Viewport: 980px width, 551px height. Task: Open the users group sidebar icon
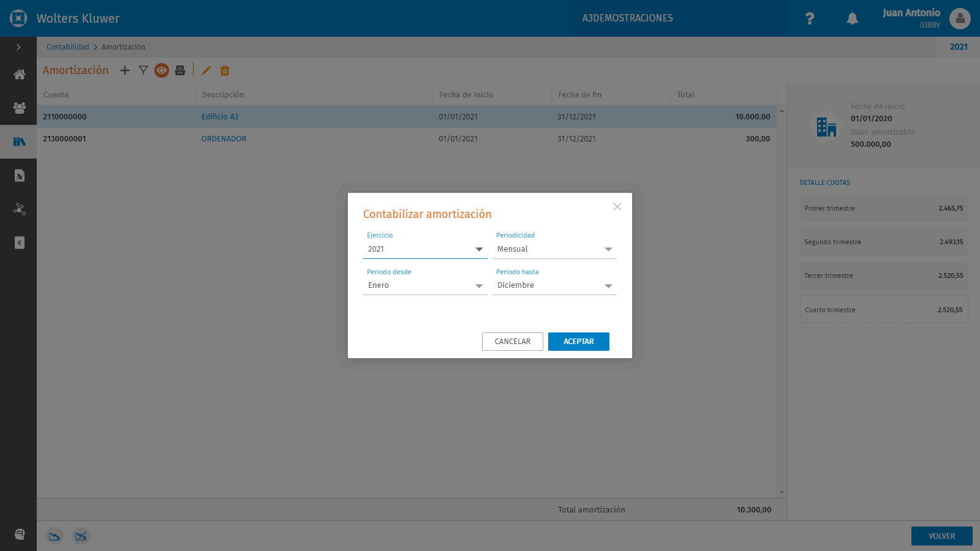point(19,108)
